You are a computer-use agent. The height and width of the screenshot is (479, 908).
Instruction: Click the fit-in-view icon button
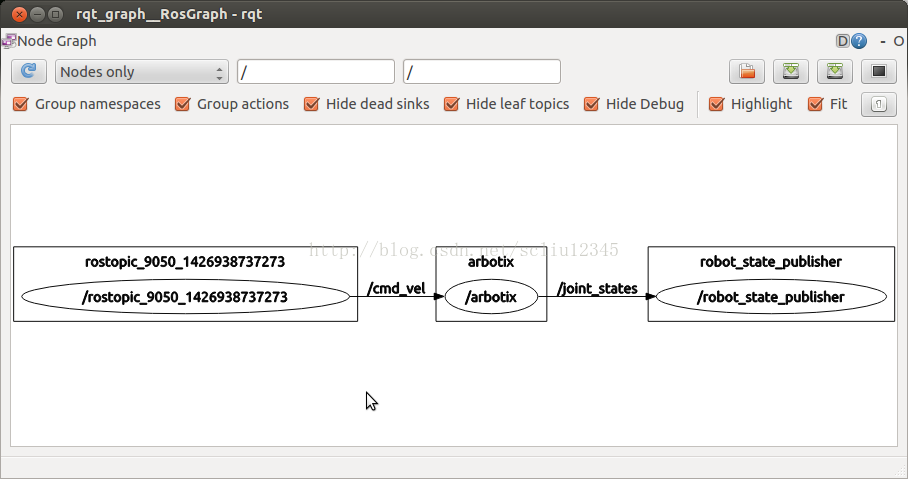click(878, 104)
